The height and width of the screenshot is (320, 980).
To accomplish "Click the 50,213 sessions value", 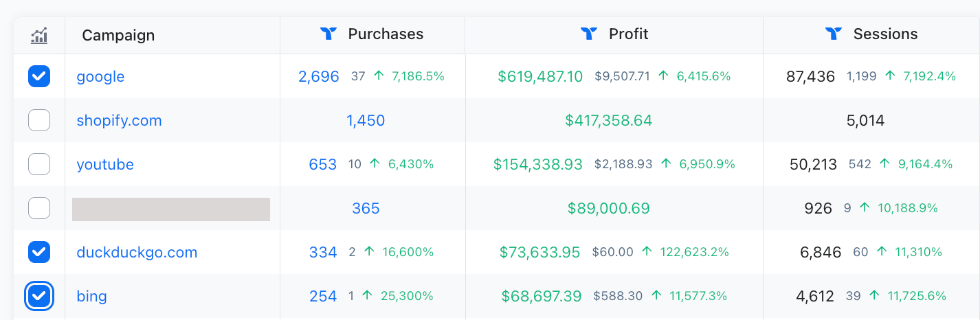I will pos(814,164).
